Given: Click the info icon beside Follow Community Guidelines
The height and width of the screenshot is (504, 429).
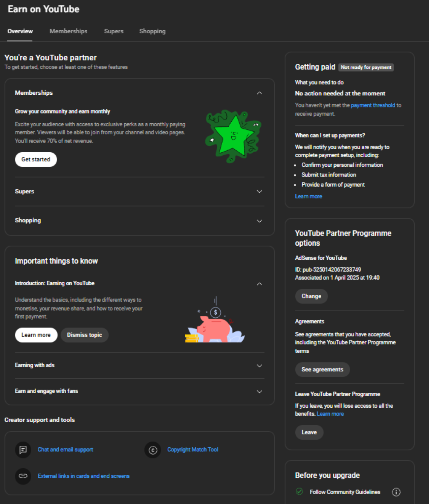Looking at the screenshot, I should (396, 492).
